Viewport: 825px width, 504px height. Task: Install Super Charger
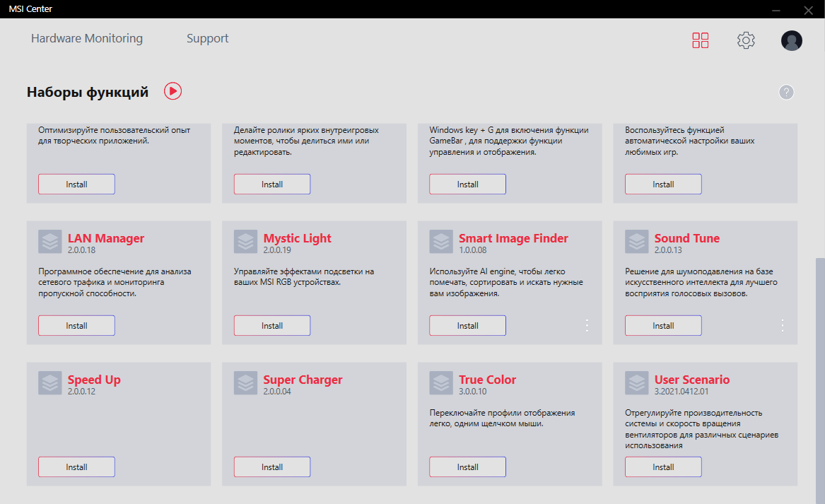272,467
